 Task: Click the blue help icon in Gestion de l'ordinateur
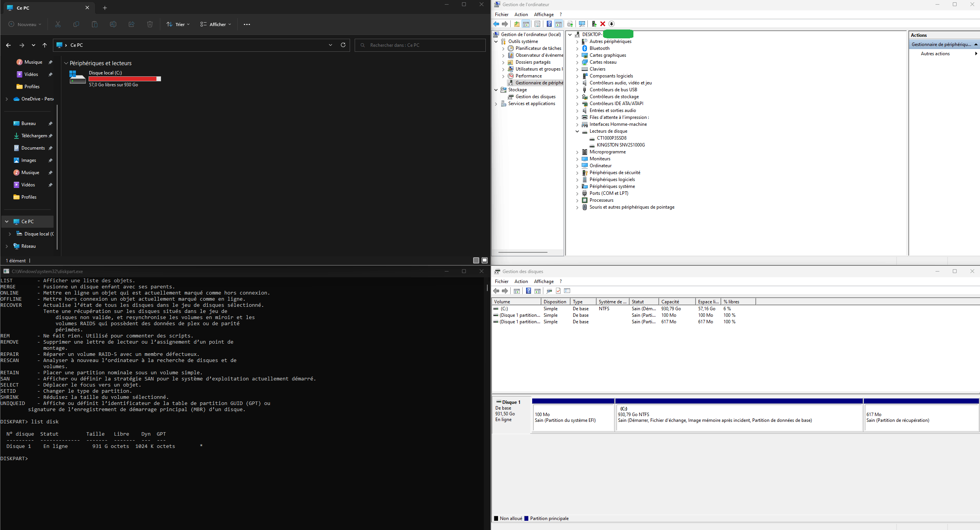coord(549,24)
